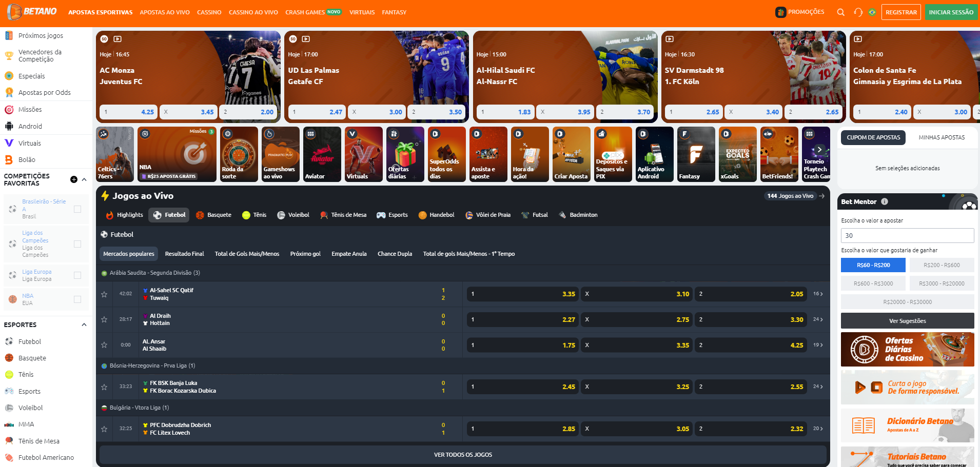Check Liga dos Campeões favorite checkbox

(x=77, y=244)
